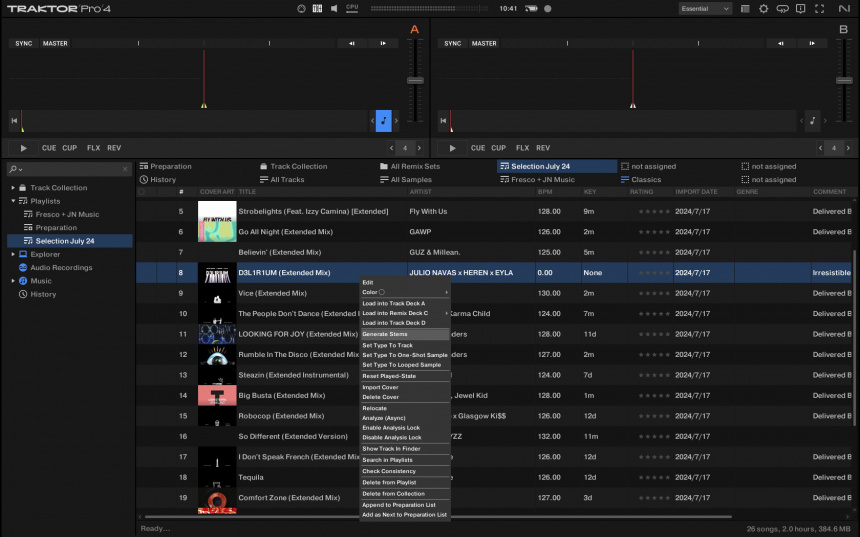
Task: Click the TRAKTOR Pro 4 logo
Action: [59, 9]
